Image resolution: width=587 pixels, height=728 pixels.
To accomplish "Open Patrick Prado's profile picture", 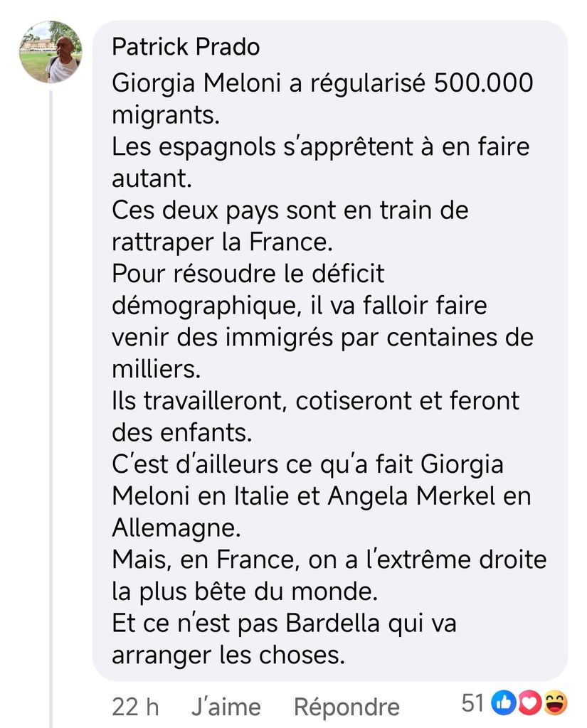I will [51, 52].
